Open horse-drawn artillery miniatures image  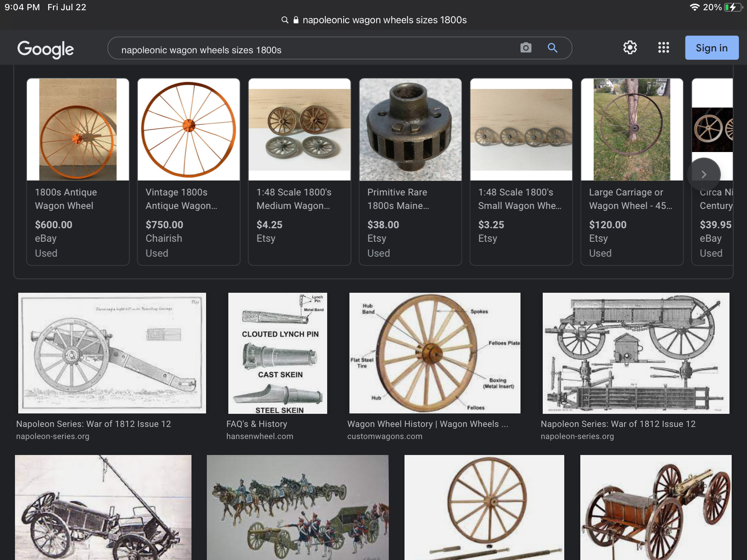pyautogui.click(x=298, y=507)
